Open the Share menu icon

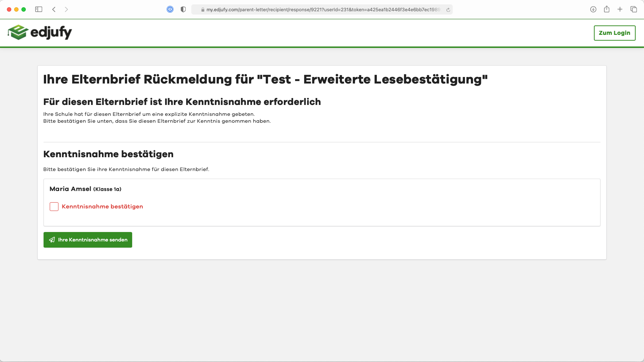click(607, 9)
